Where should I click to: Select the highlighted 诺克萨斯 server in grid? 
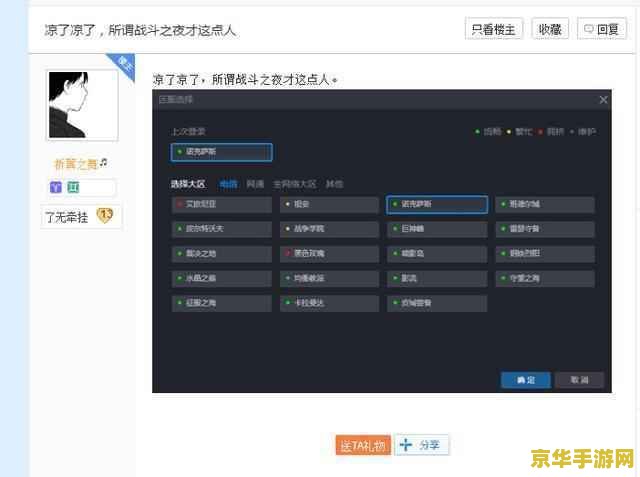click(437, 204)
